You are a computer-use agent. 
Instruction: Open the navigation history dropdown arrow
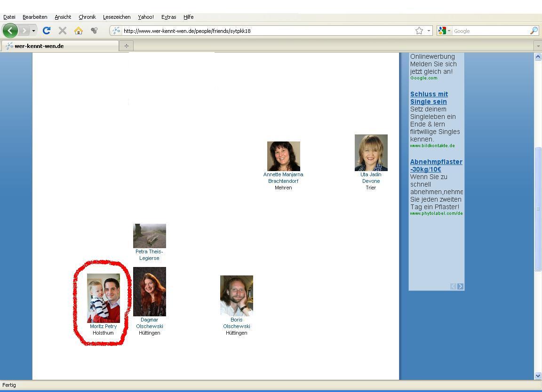coord(33,31)
